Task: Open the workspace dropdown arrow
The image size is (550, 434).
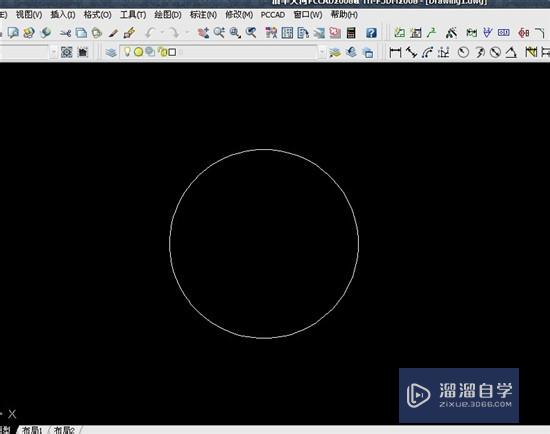Action: coord(53,53)
